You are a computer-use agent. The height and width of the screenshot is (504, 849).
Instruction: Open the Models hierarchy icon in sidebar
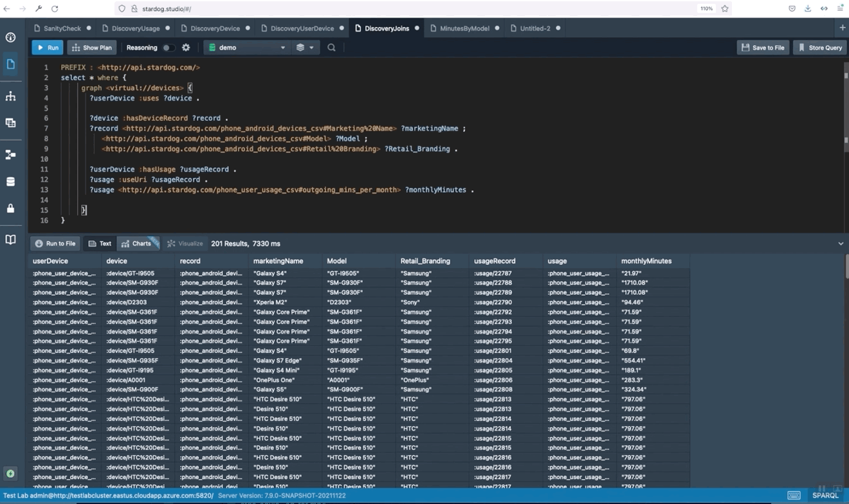[10, 96]
